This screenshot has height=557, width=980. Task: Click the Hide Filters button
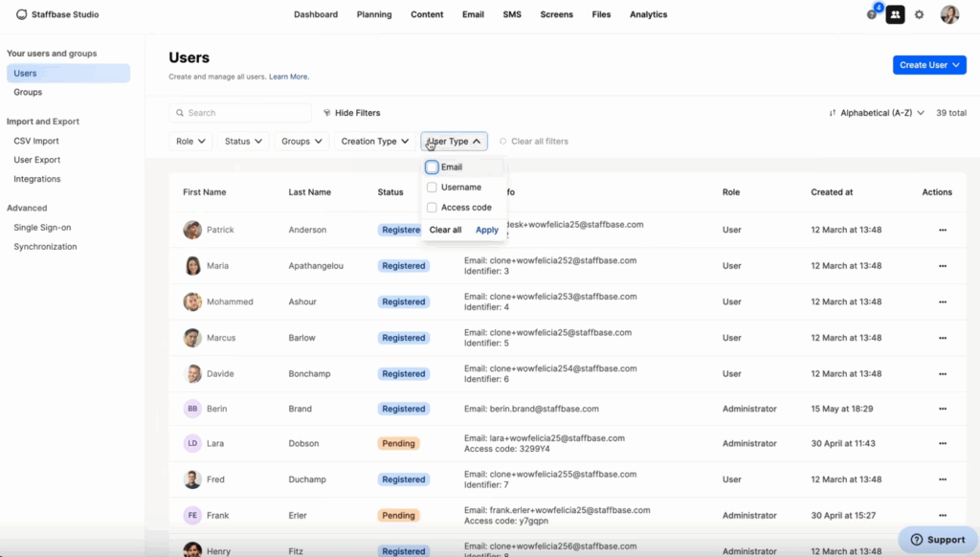(351, 113)
